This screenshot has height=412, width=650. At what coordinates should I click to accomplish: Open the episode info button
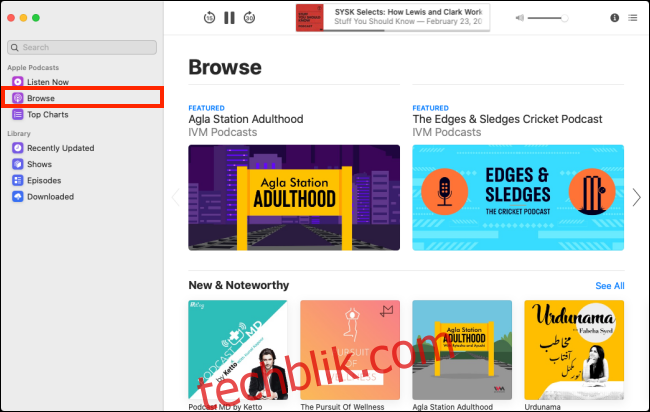(614, 18)
